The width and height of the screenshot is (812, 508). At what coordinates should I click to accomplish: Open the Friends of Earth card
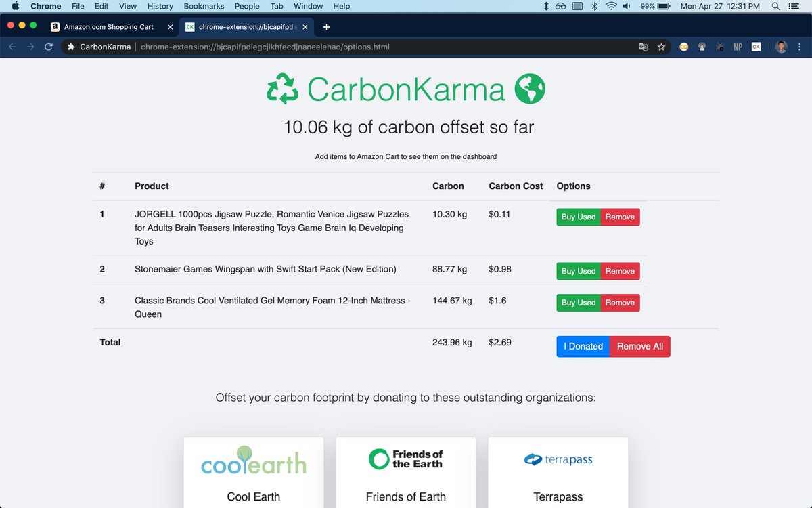point(406,472)
